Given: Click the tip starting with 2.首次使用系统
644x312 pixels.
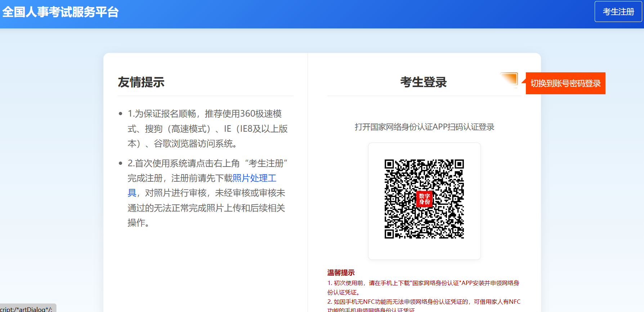Looking at the screenshot, I should click(x=208, y=193).
